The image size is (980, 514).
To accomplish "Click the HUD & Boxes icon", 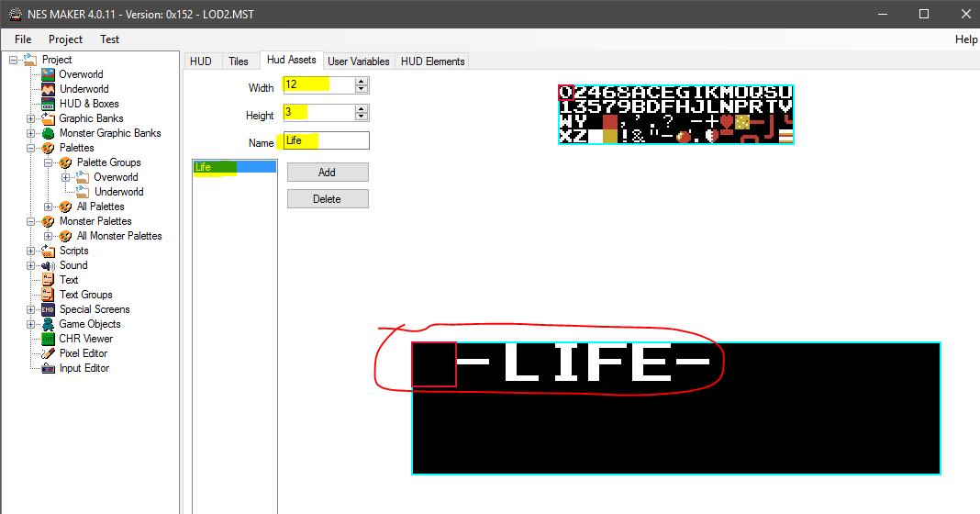I will 48,104.
